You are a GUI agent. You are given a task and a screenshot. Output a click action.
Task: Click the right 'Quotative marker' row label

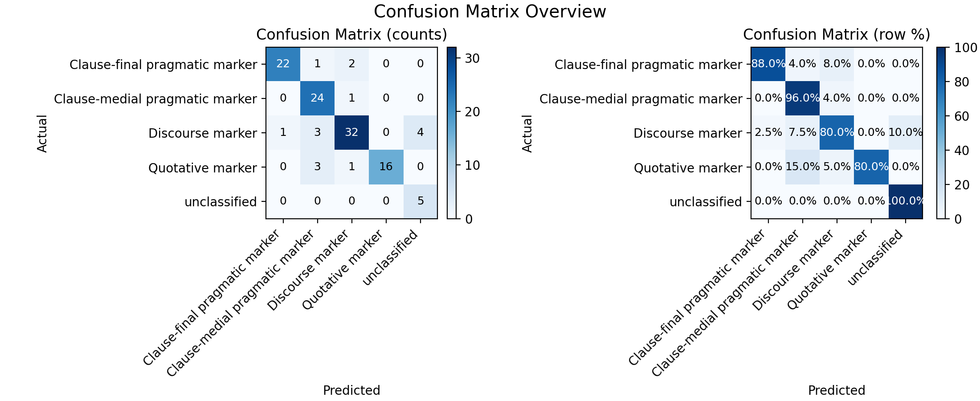pyautogui.click(x=688, y=168)
